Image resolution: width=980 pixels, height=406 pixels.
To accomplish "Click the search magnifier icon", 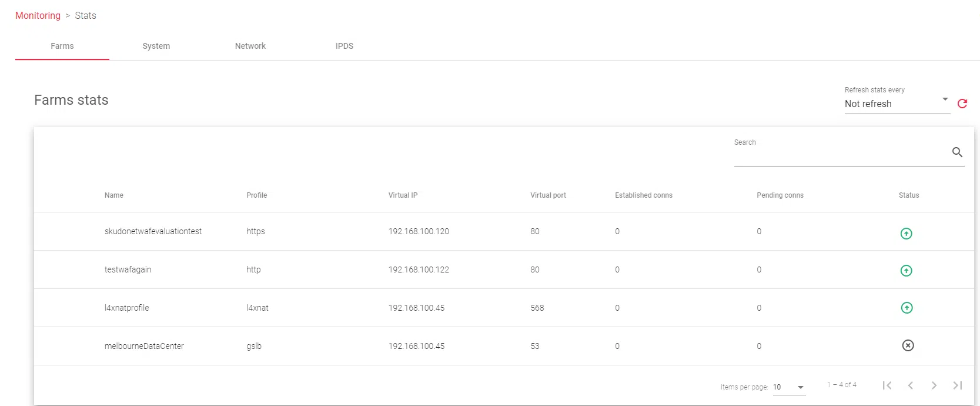I will coord(957,152).
